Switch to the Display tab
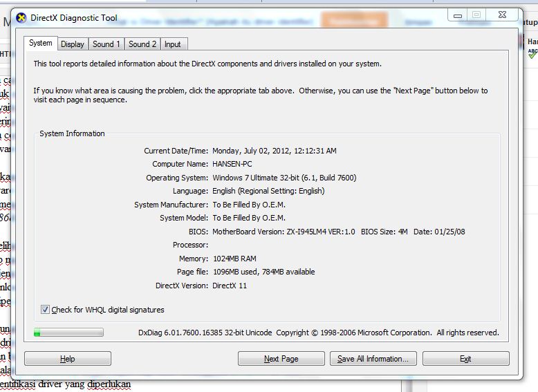The width and height of the screenshot is (538, 392). (73, 44)
